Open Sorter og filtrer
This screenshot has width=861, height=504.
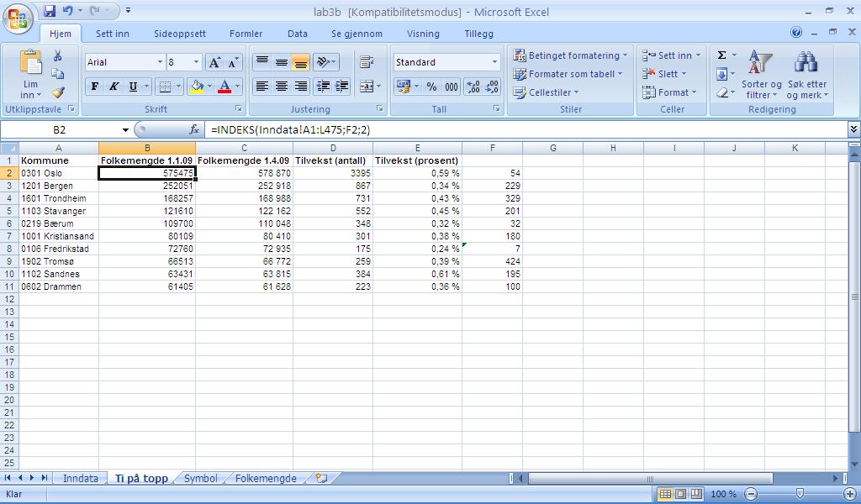pos(761,75)
